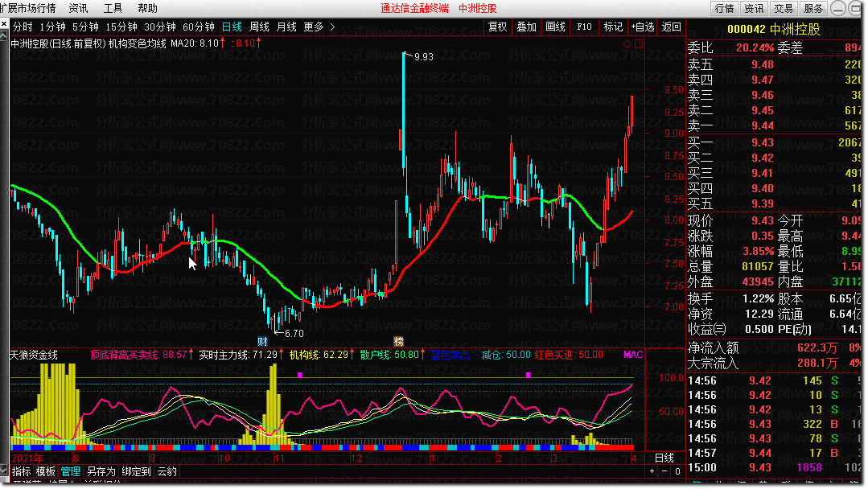Select the 30分钟 period
This screenshot has width=868, height=489.
pyautogui.click(x=160, y=27)
